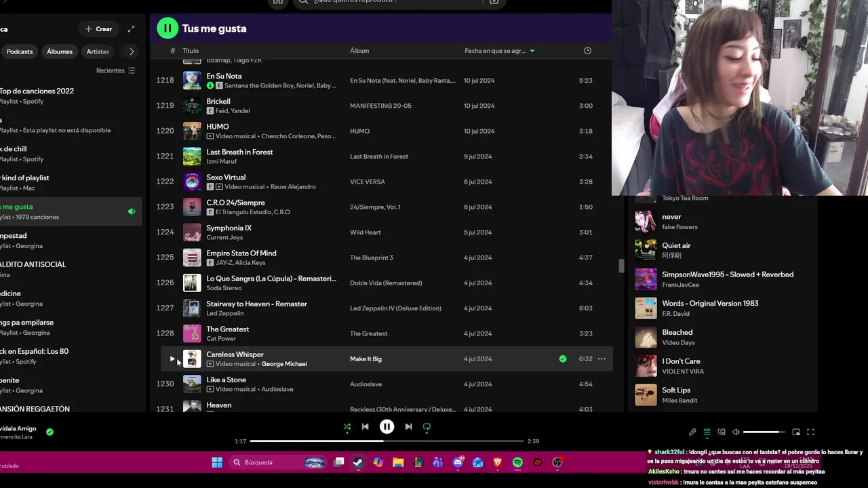This screenshot has height=488, width=868.
Task: Click the Soft Lips queue thumbnail
Action: [x=646, y=394]
